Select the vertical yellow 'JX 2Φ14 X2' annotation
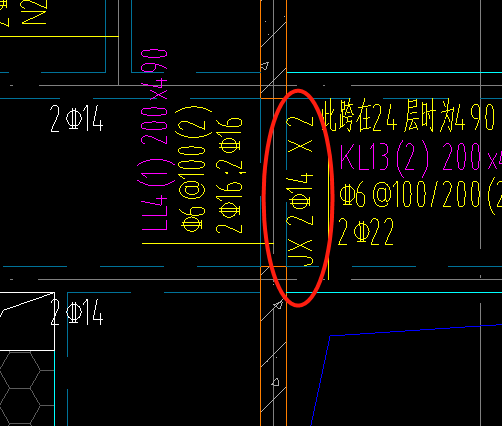Image resolution: width=502 pixels, height=426 pixels. pyautogui.click(x=300, y=191)
